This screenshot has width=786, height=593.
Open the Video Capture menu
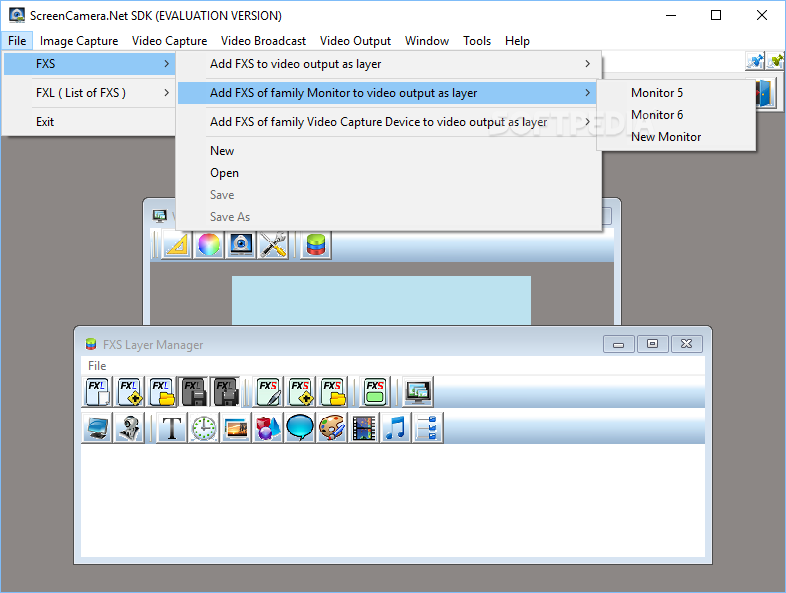[x=169, y=41]
